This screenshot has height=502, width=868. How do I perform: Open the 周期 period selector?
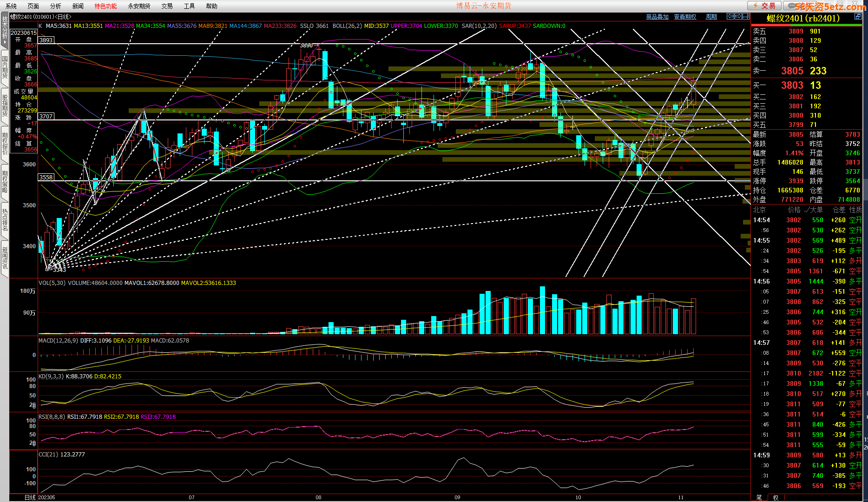coord(711,17)
